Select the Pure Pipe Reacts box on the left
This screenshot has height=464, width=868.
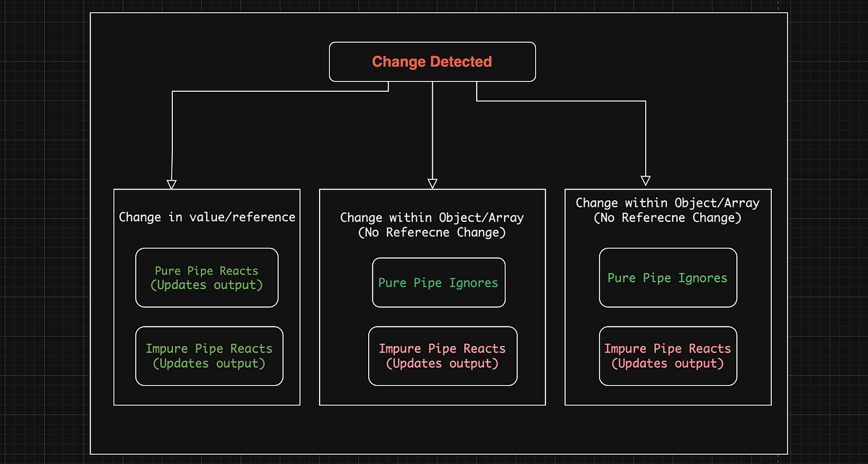[207, 278]
